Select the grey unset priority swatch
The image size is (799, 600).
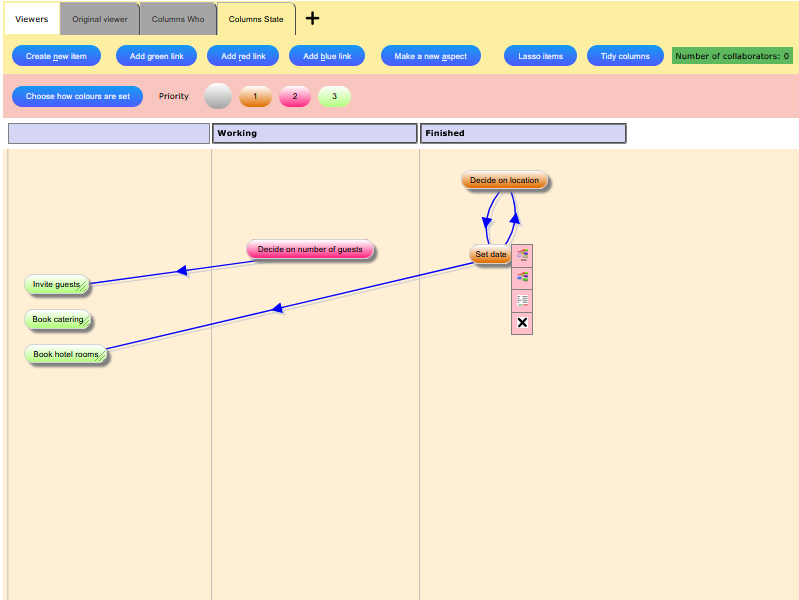tap(218, 96)
